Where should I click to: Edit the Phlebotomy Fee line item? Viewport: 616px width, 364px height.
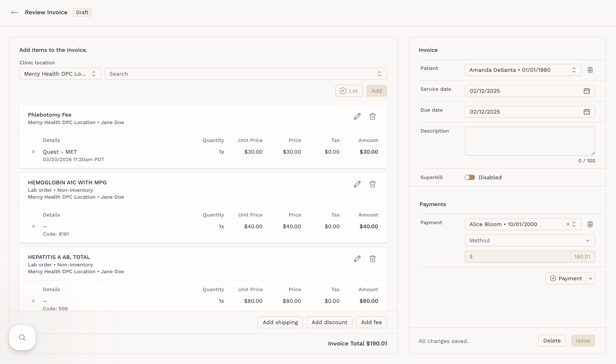tap(357, 116)
